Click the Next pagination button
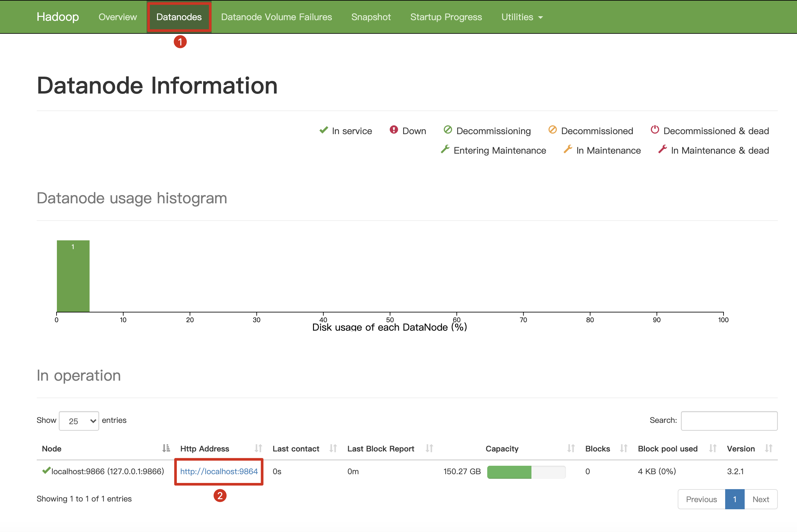The height and width of the screenshot is (532, 797). coord(760,499)
